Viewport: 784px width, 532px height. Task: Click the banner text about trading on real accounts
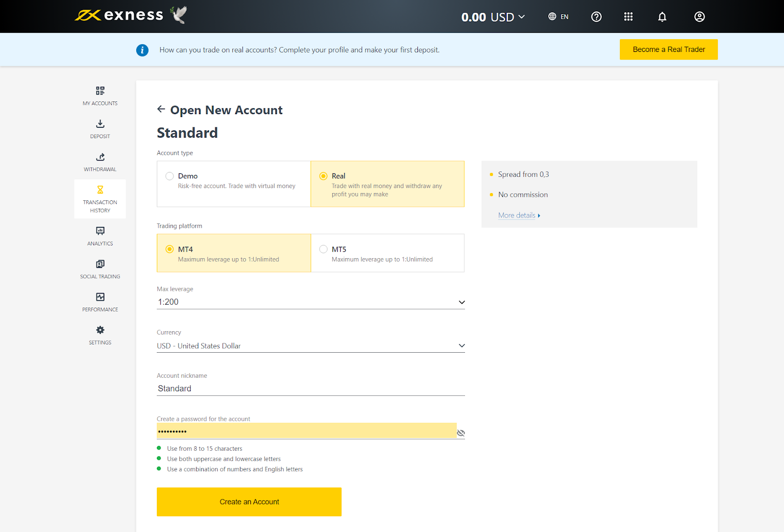299,50
